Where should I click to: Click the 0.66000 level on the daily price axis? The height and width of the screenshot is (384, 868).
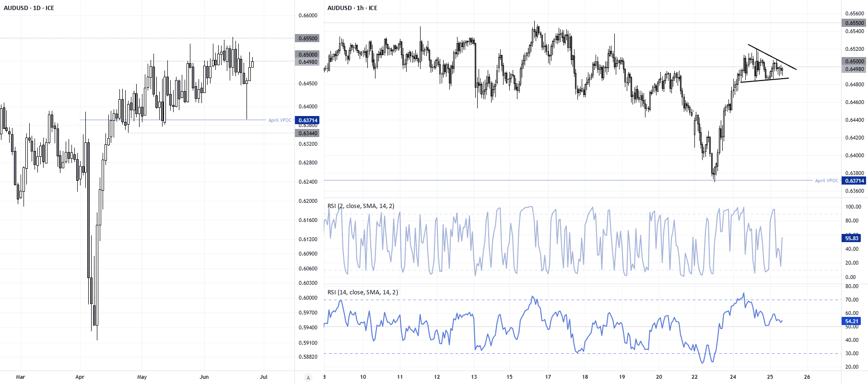(x=308, y=15)
